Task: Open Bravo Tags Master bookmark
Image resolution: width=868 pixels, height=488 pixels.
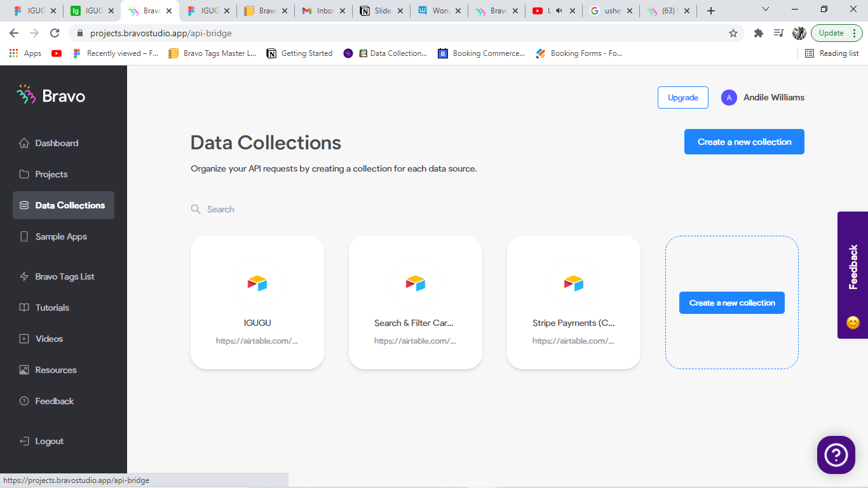Action: pos(212,53)
